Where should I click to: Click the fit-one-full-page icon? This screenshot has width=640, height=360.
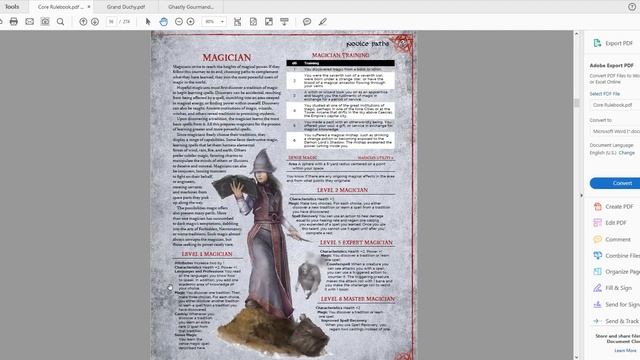click(253, 22)
